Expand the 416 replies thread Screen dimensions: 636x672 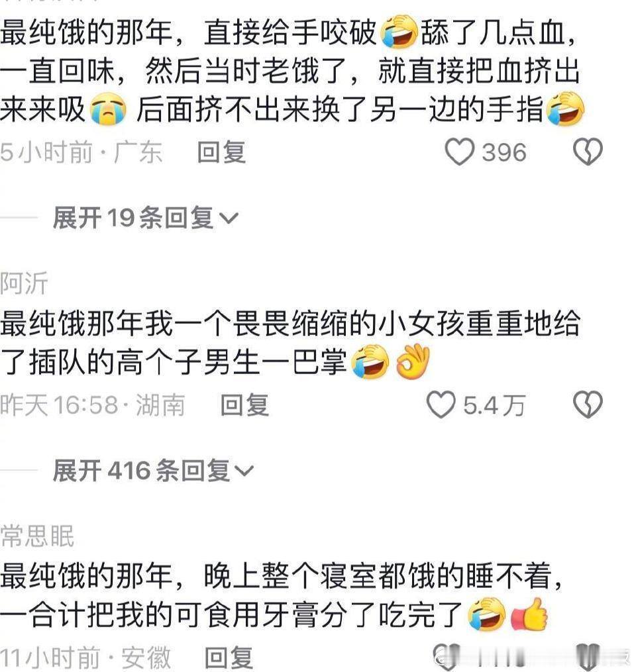[x=153, y=471]
